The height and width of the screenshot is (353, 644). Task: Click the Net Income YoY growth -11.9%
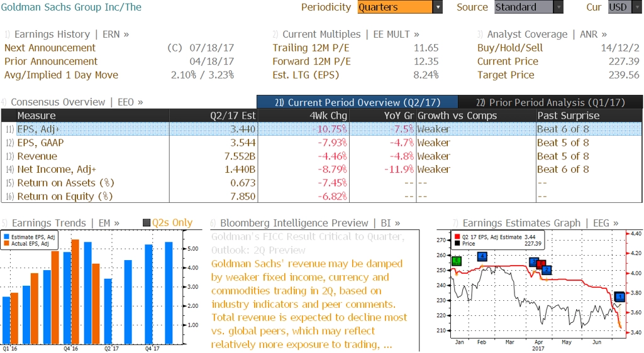[399, 170]
